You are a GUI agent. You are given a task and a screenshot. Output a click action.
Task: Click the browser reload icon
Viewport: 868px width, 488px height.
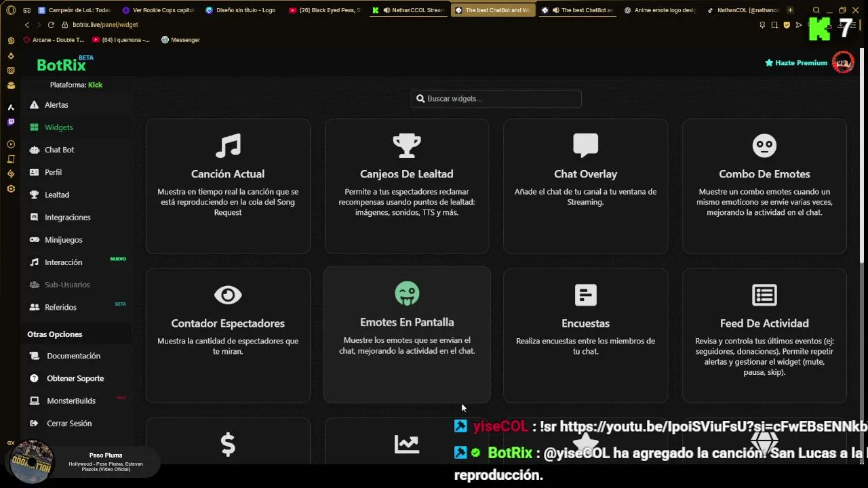pos(51,24)
